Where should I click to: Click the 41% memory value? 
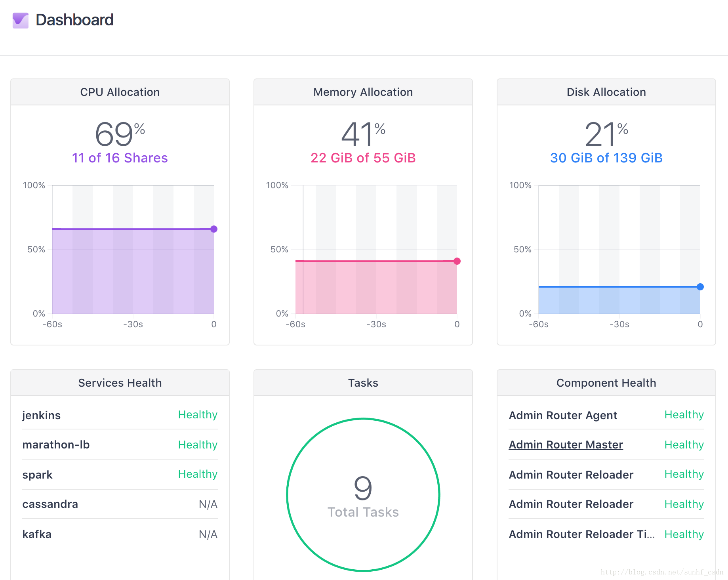coord(363,134)
